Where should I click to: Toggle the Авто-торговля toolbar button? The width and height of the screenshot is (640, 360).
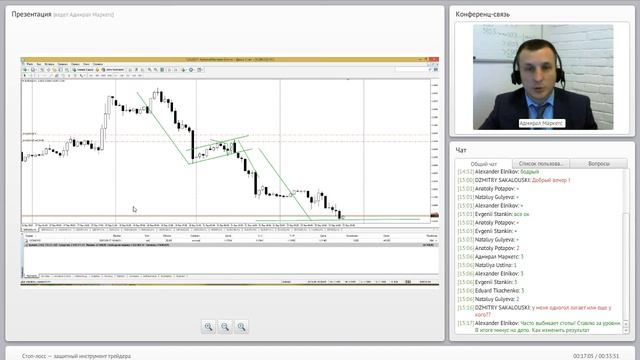click(112, 70)
